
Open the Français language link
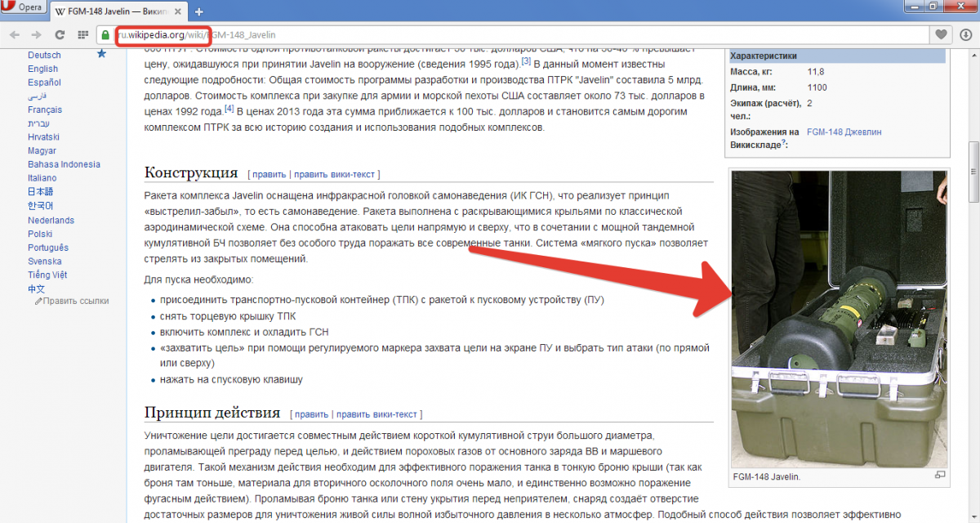(45, 110)
